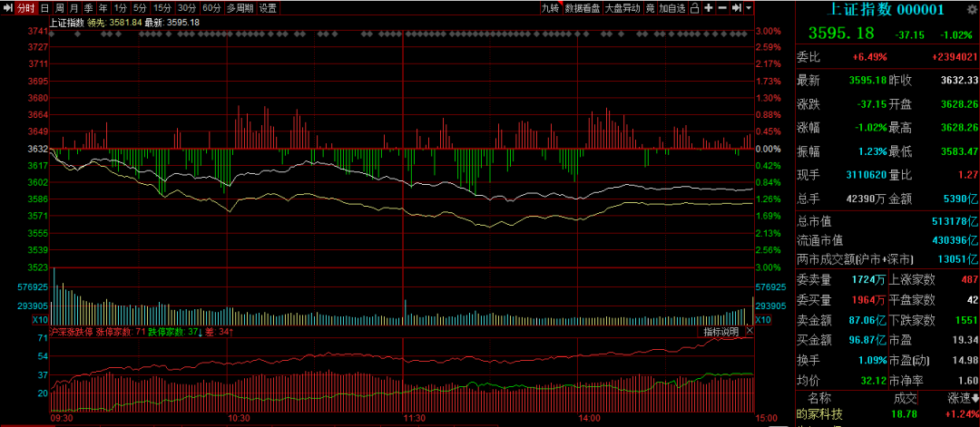Open the 多周期 multi-period view
This screenshot has height=427, width=980.
(x=240, y=8)
